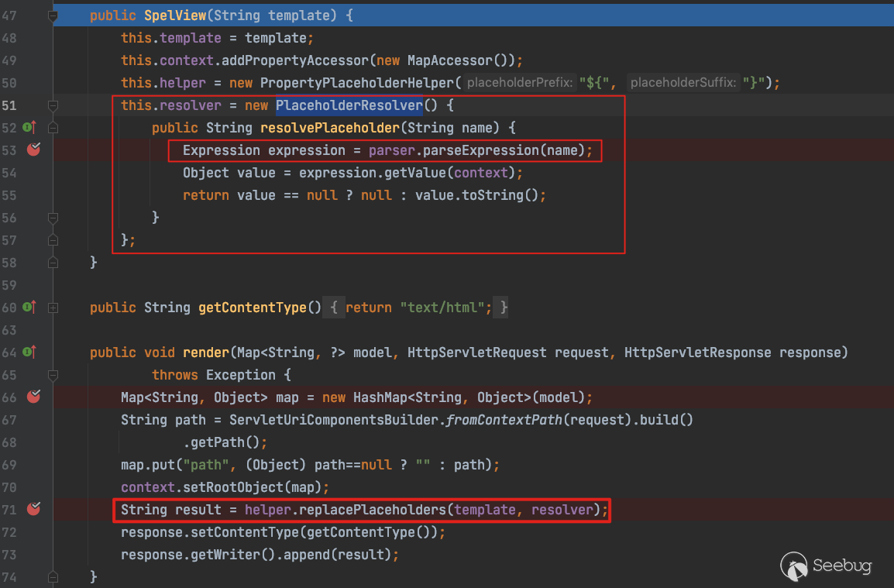The width and height of the screenshot is (894, 588).
Task: Toggle the breakpoint on line 71
Action: [x=33, y=508]
